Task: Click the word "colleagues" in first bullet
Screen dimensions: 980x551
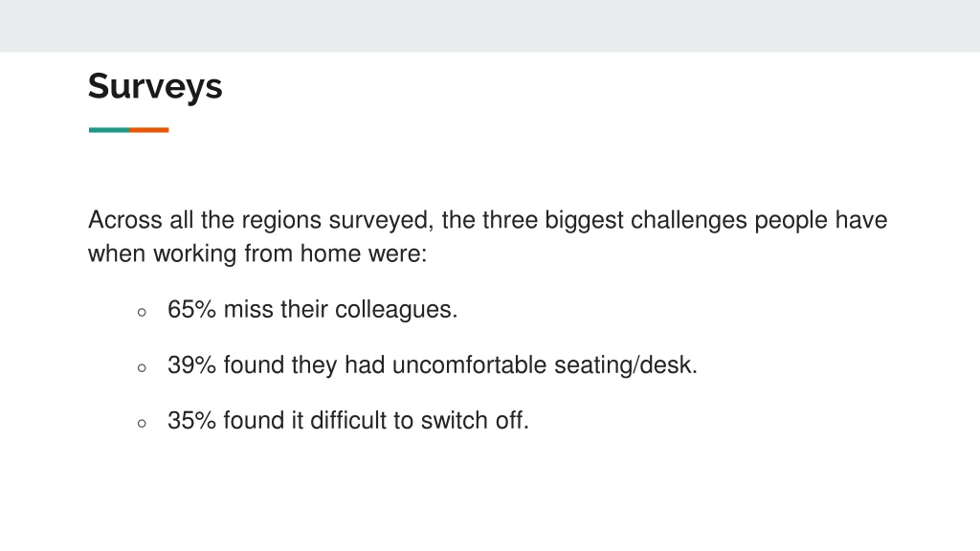Action: tap(393, 311)
